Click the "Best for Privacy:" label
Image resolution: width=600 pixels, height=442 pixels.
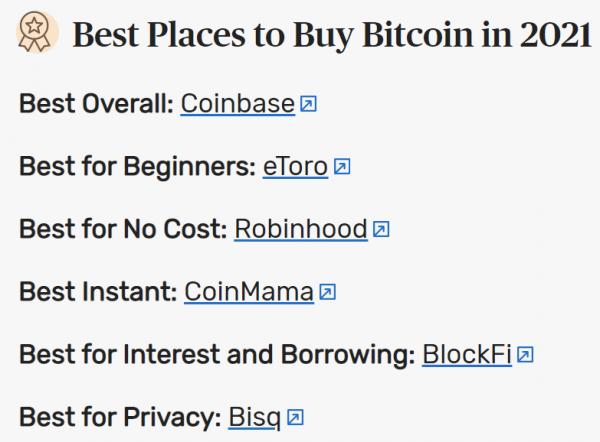point(120,417)
